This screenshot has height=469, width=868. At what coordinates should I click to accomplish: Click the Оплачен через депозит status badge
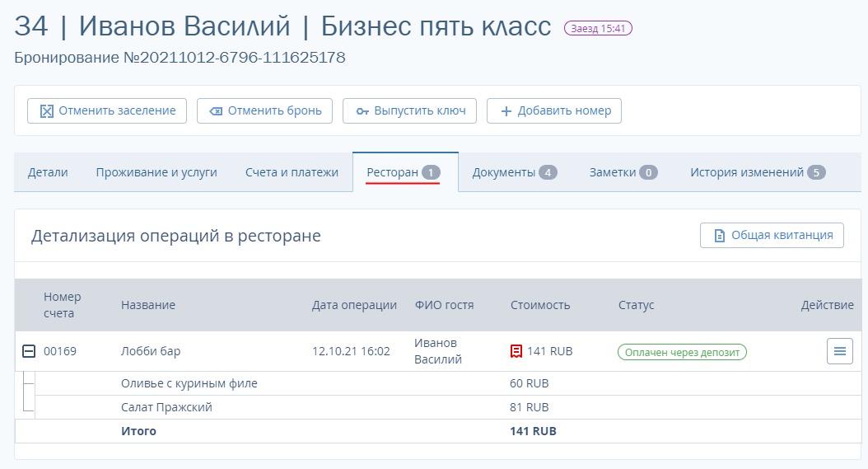[x=682, y=352]
